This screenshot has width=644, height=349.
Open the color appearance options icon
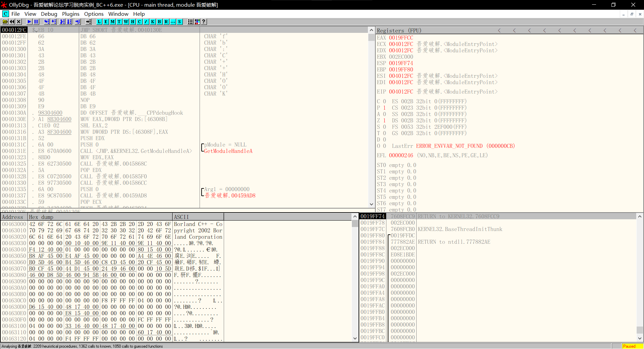197,22
